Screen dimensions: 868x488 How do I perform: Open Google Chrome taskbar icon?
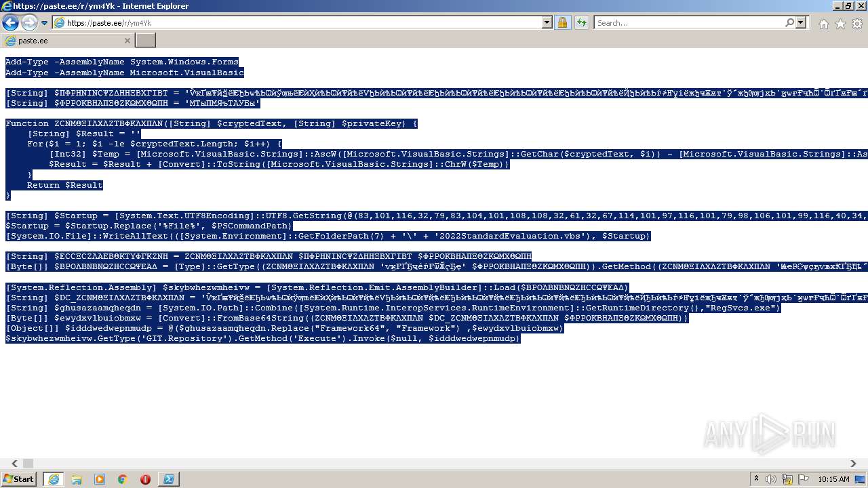[x=123, y=479]
